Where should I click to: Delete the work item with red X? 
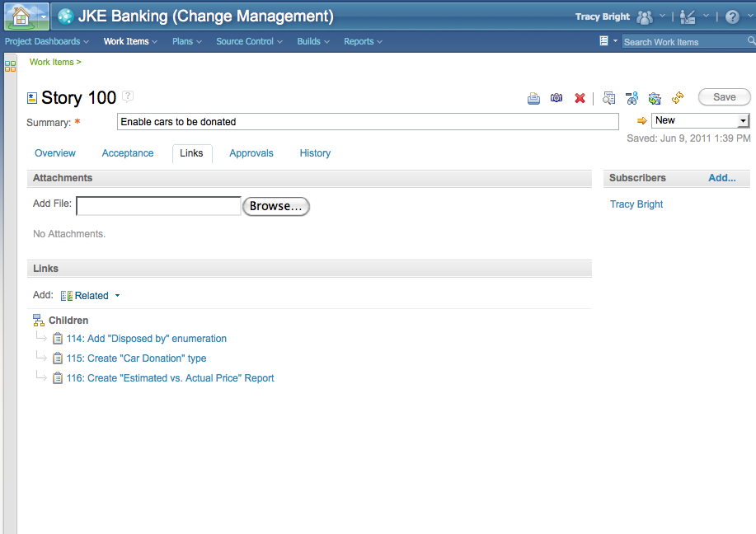click(x=580, y=98)
